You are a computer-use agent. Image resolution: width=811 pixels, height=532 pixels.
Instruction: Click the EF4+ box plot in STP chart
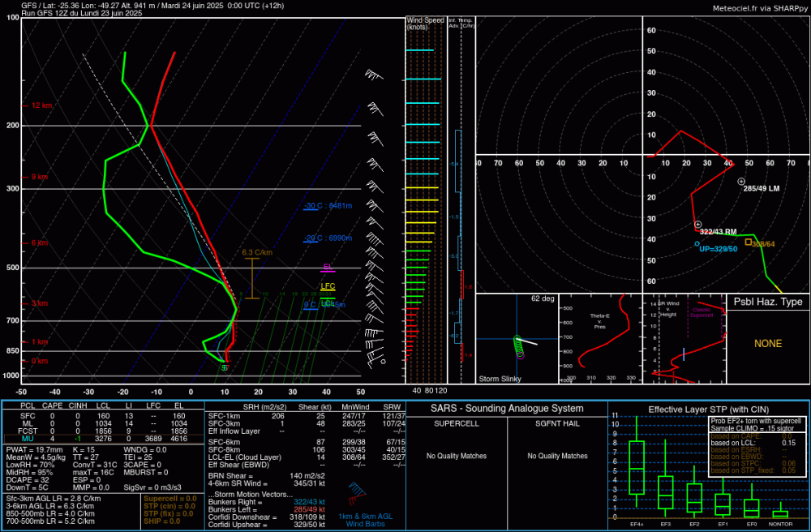coord(637,466)
